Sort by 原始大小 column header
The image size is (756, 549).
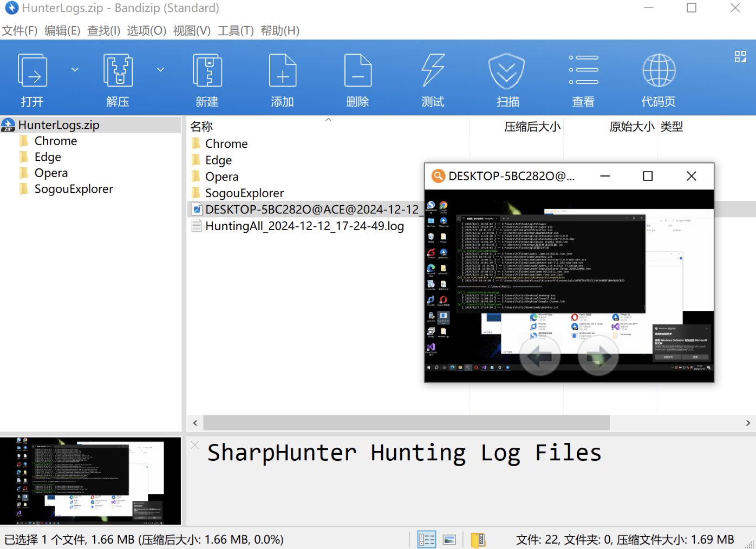631,126
